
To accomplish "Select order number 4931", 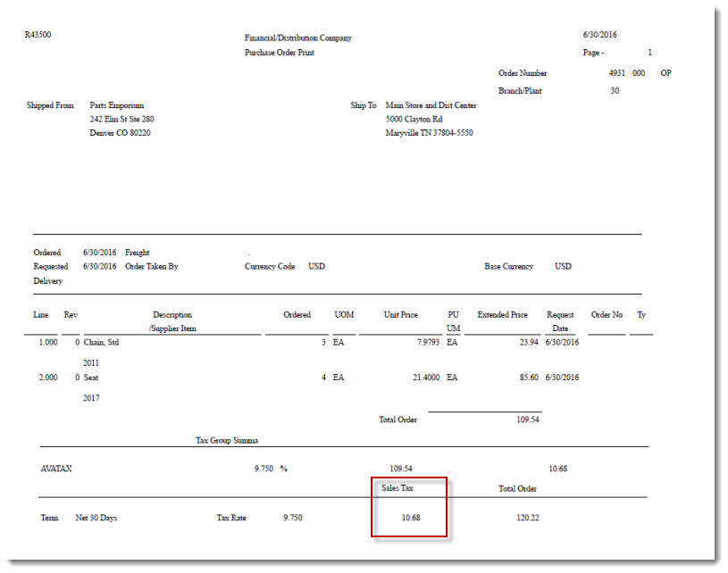I will point(616,73).
